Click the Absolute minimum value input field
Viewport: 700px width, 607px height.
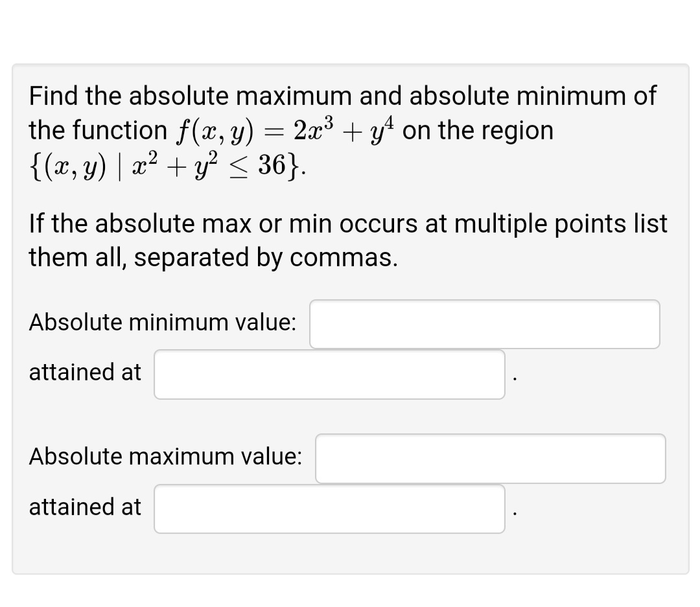pyautogui.click(x=484, y=324)
